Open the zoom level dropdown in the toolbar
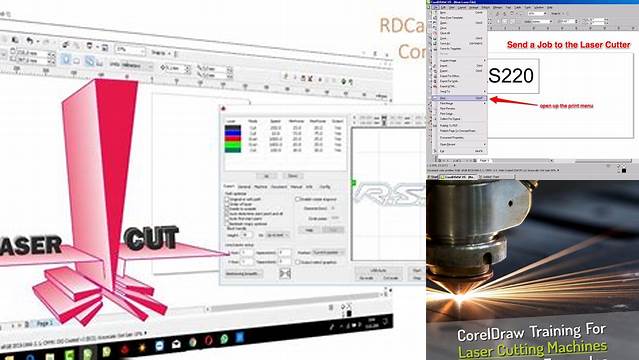The width and height of the screenshot is (639, 360). coord(130,50)
